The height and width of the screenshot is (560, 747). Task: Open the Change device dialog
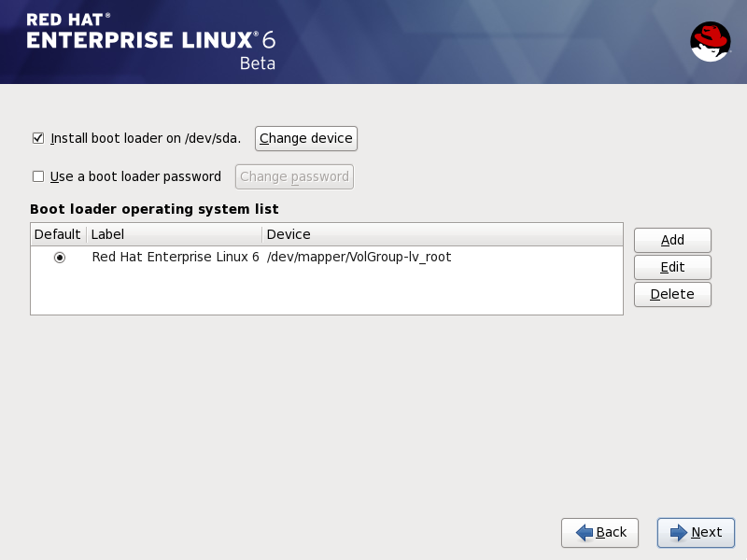[x=305, y=138]
